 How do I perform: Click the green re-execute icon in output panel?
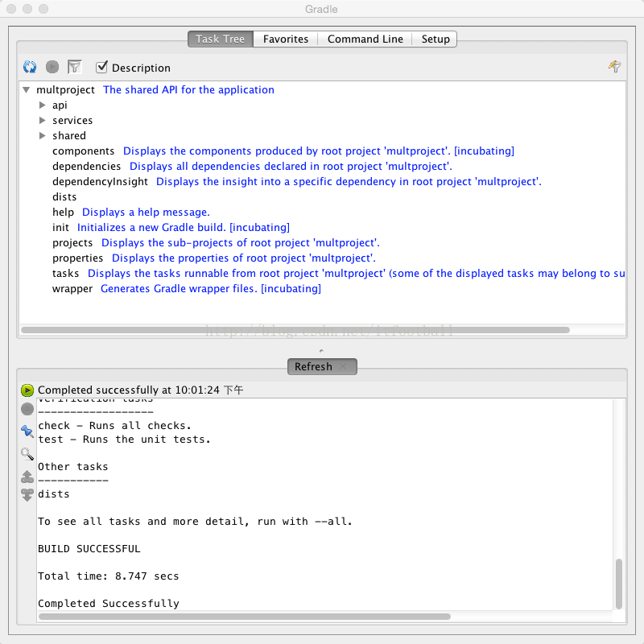pos(27,390)
